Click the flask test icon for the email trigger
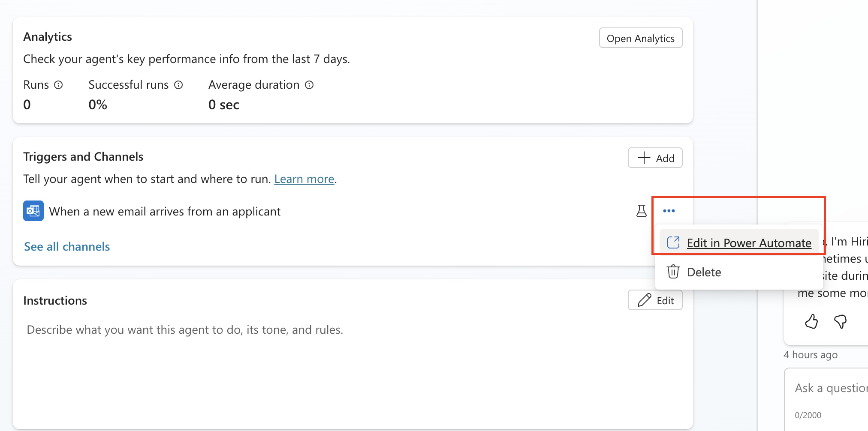 click(641, 211)
